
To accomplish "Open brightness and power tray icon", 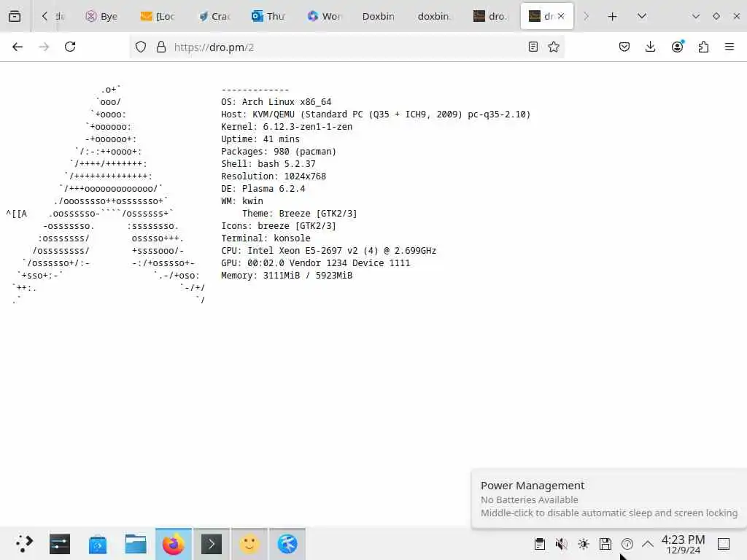I will pos(584,544).
